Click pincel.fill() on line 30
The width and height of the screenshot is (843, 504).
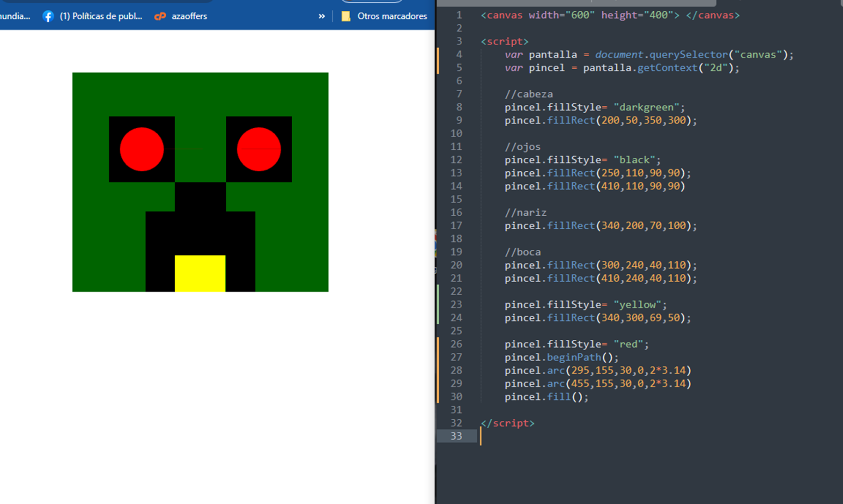pyautogui.click(x=547, y=397)
